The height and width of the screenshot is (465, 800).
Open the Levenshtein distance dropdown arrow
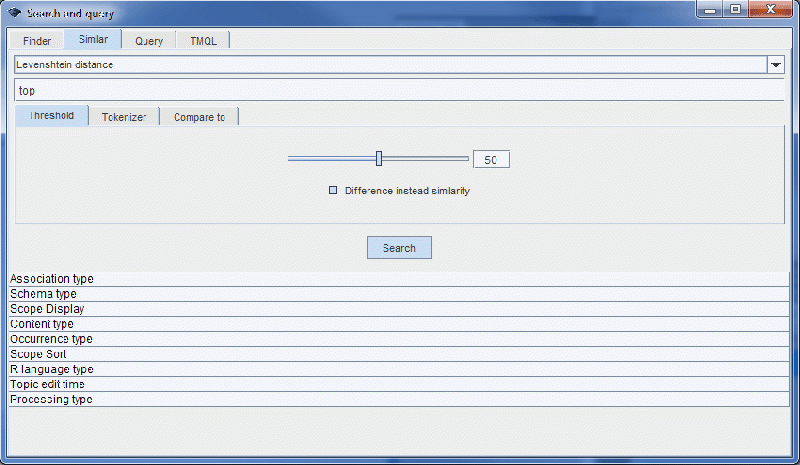pyautogui.click(x=776, y=65)
